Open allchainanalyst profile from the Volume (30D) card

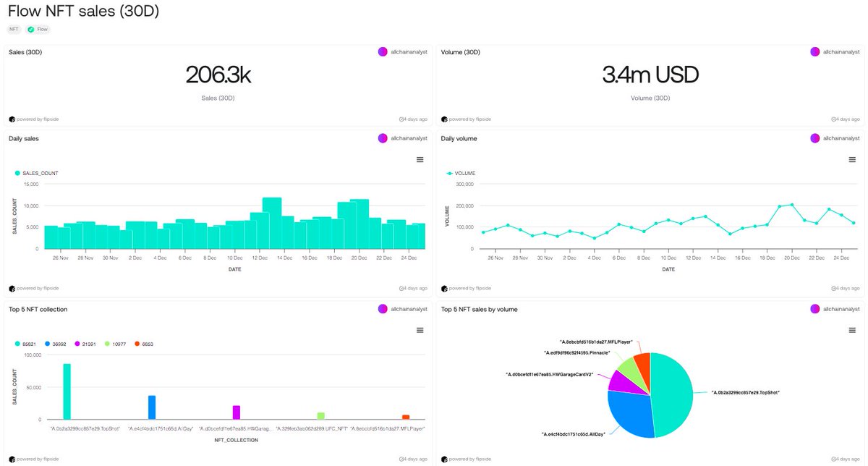(841, 52)
